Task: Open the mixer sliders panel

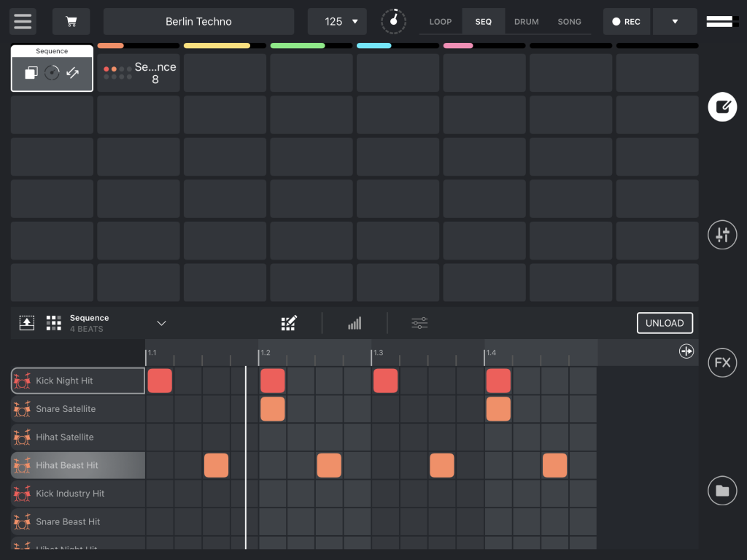Action: [722, 235]
